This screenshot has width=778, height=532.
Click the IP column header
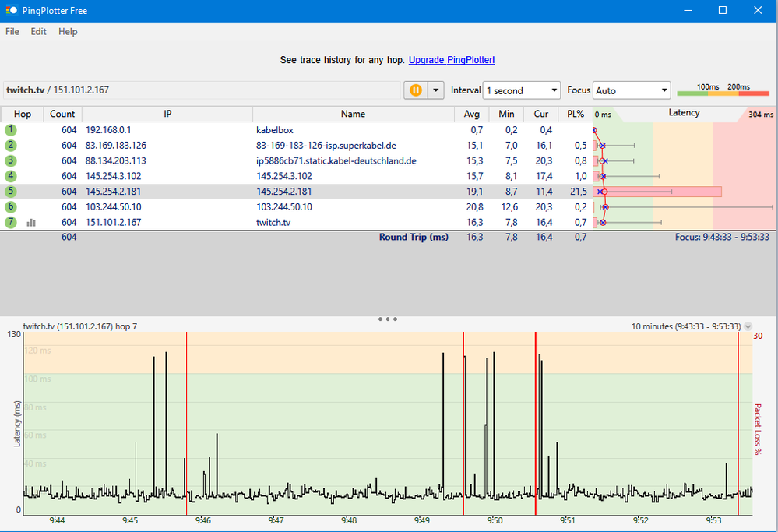(x=167, y=115)
